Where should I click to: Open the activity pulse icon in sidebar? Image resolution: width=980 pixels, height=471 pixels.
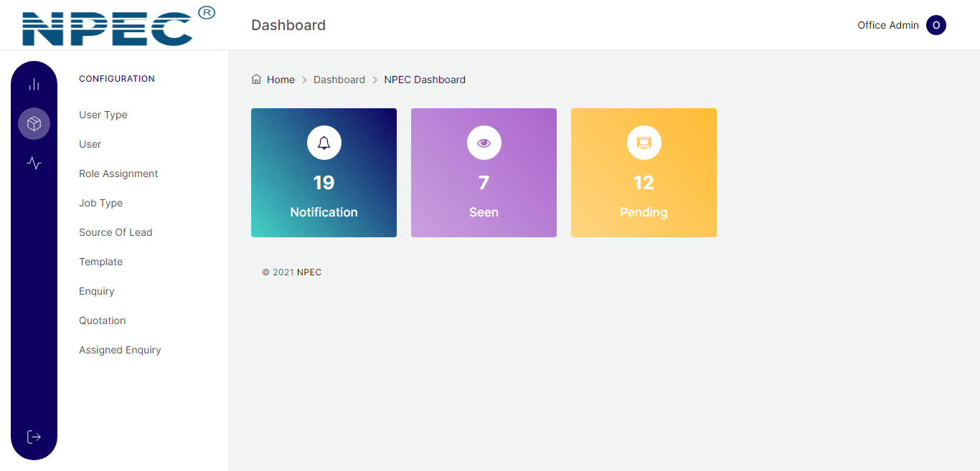point(34,163)
